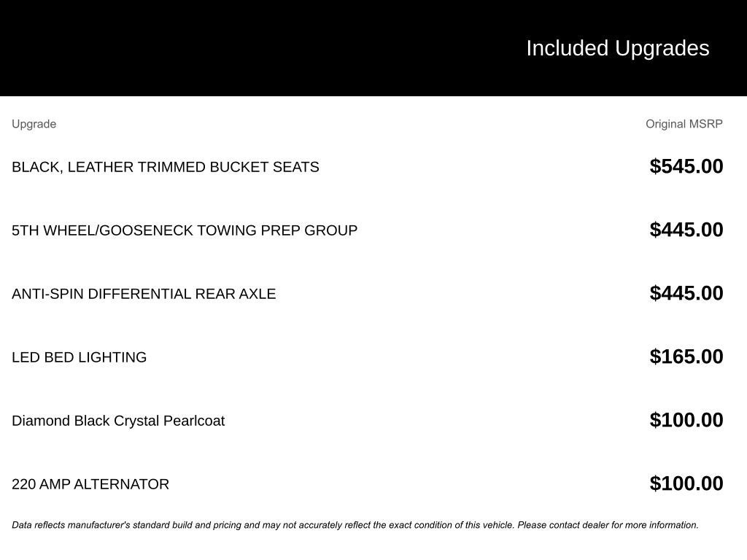Select the Pearlcoat paint's $100.00 price
This screenshot has height=560, width=747.
[x=686, y=420]
